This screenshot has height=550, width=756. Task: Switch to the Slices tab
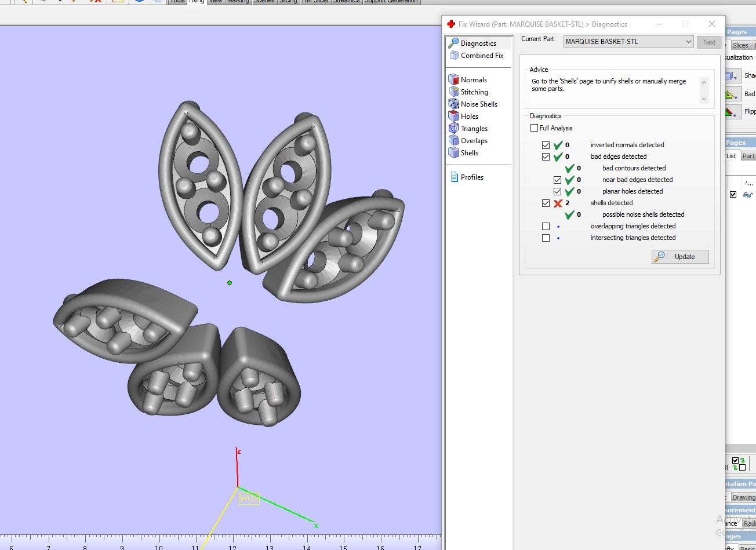(x=740, y=45)
